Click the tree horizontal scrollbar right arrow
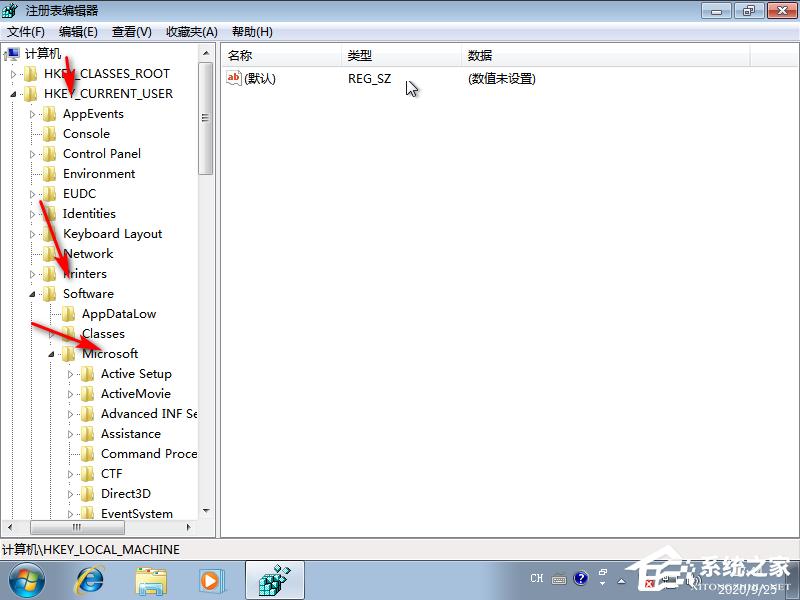The width and height of the screenshot is (800, 600). (x=189, y=527)
